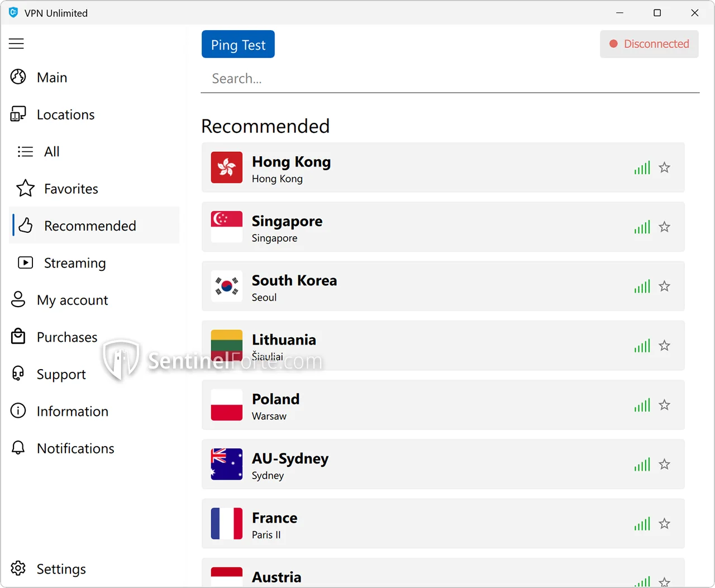Click the Disconnected status button
This screenshot has height=588, width=715.
(x=649, y=44)
